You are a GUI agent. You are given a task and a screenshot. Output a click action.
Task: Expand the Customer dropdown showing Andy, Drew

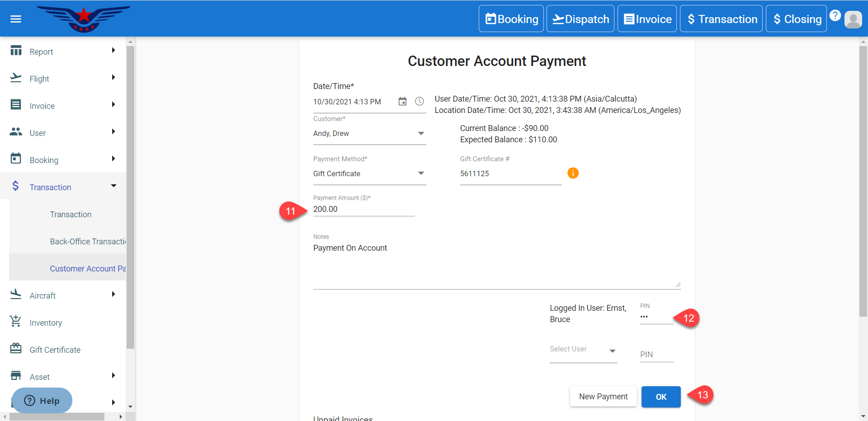tap(369, 134)
